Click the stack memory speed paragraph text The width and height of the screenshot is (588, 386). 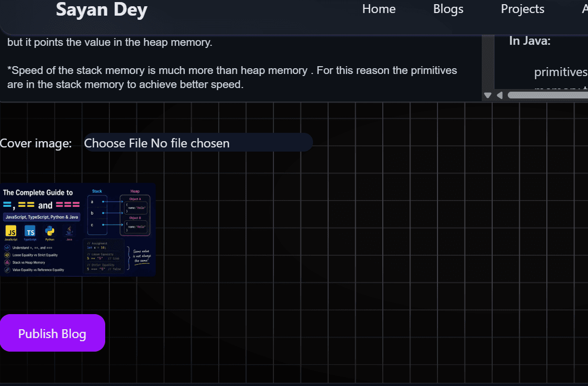pyautogui.click(x=232, y=77)
